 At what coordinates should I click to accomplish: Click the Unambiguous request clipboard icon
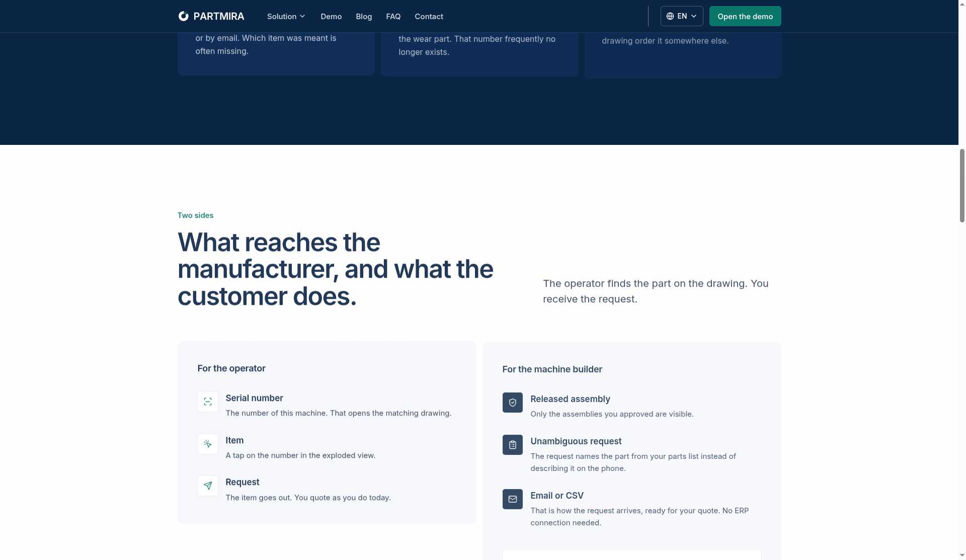click(513, 445)
